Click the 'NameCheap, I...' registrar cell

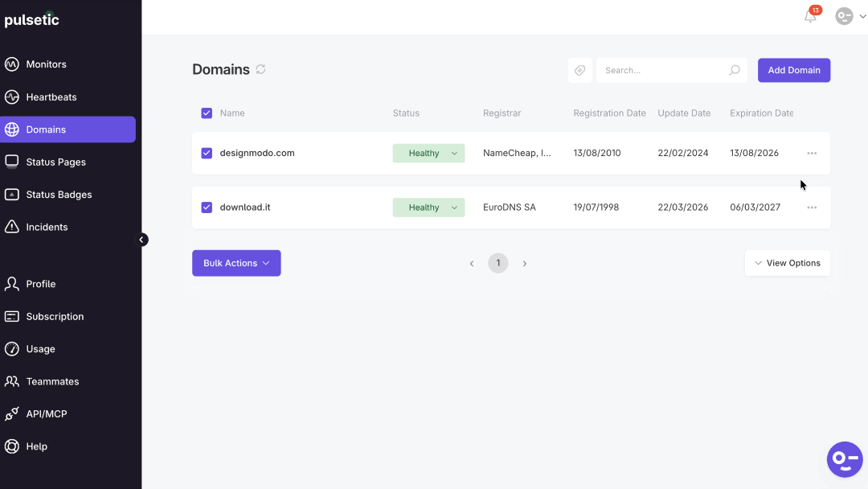coord(517,153)
